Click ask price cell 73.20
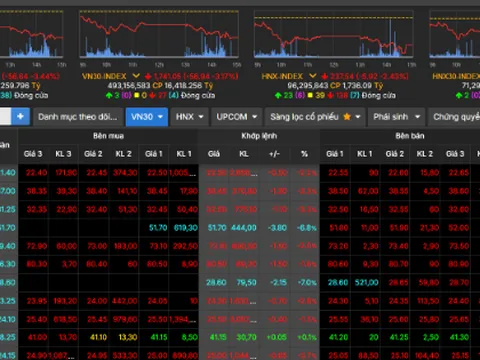Screen dimensions: 480x360 [x=338, y=246]
